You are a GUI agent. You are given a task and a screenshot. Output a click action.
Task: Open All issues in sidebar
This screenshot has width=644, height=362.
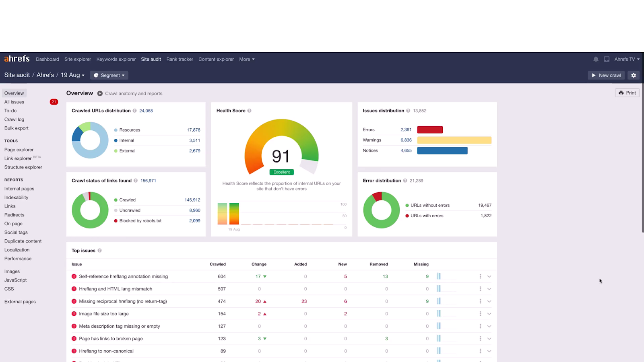tap(14, 102)
